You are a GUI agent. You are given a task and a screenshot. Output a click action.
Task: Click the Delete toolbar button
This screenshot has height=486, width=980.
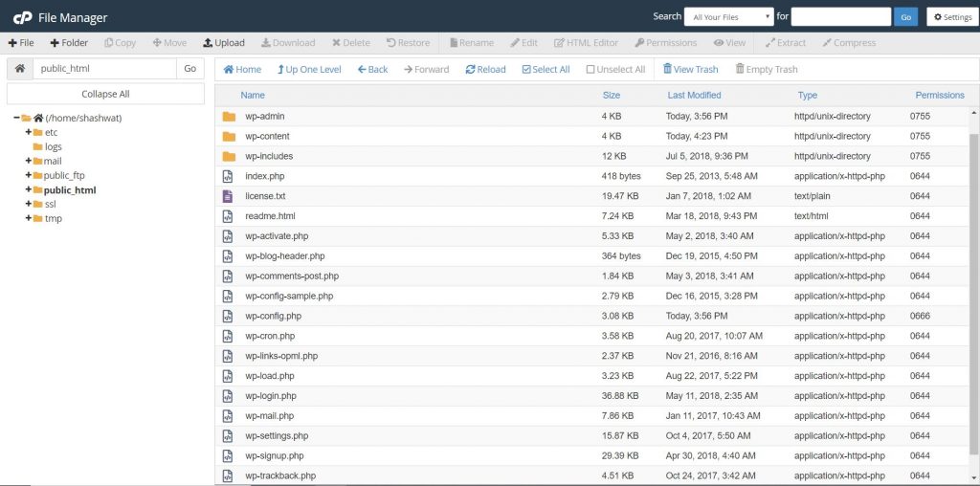click(x=351, y=42)
